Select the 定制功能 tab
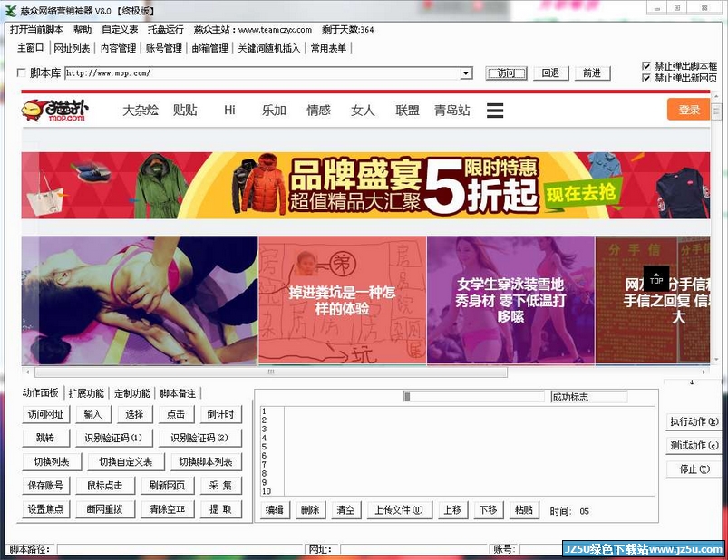Screen dimensions: 728x560 (132, 393)
